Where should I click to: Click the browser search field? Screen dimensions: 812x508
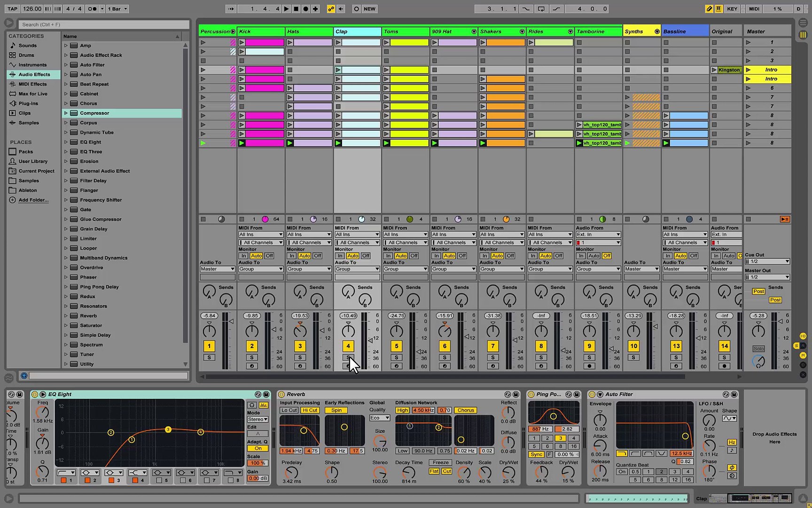[x=104, y=24]
